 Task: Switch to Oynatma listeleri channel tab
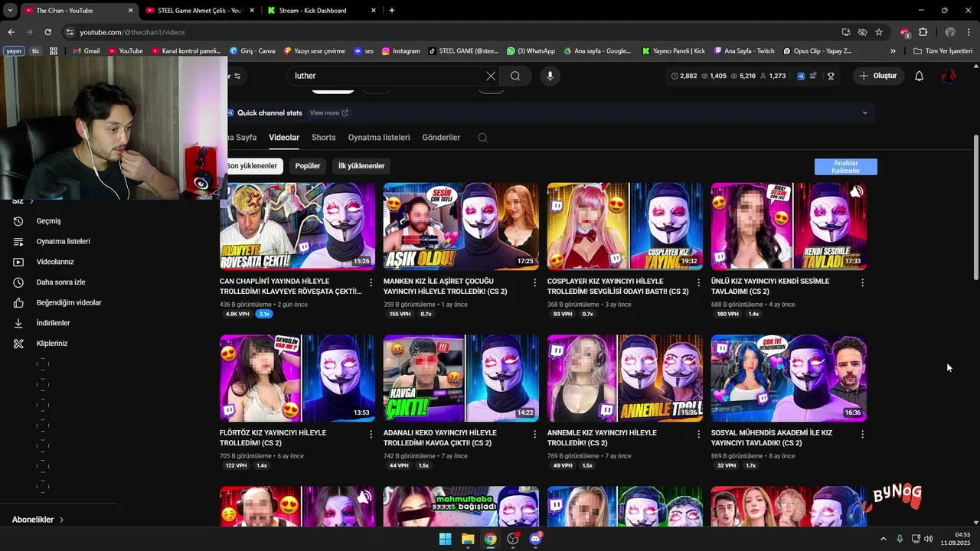point(379,138)
